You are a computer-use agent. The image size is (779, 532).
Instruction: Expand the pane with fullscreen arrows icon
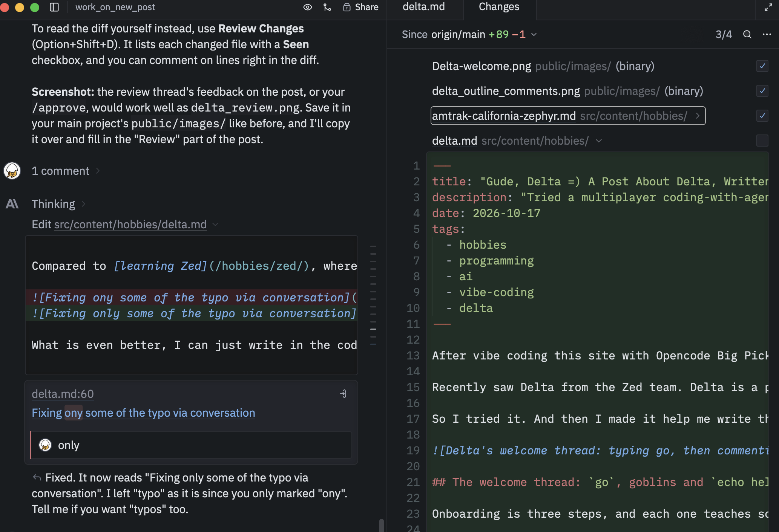pyautogui.click(x=768, y=7)
